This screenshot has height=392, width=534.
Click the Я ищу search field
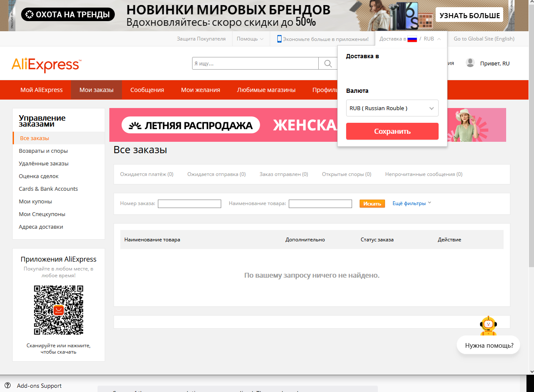point(255,63)
